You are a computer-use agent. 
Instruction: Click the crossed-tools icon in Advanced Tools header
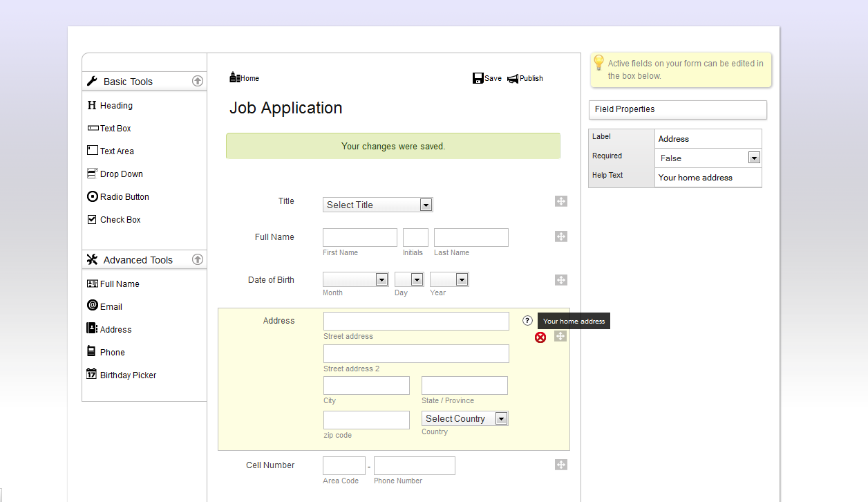[93, 259]
